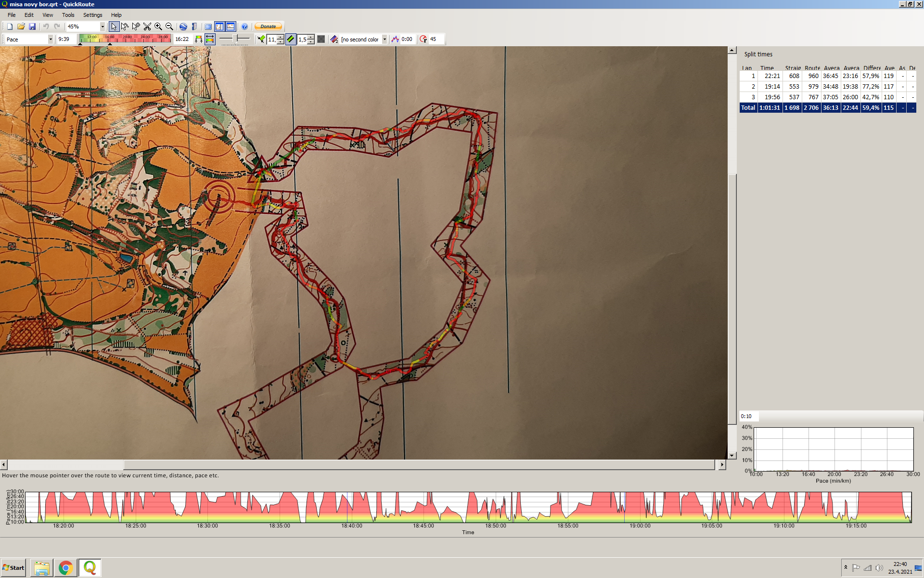The image size is (924, 578).
Task: Increase the route line width value
Action: (x=281, y=37)
